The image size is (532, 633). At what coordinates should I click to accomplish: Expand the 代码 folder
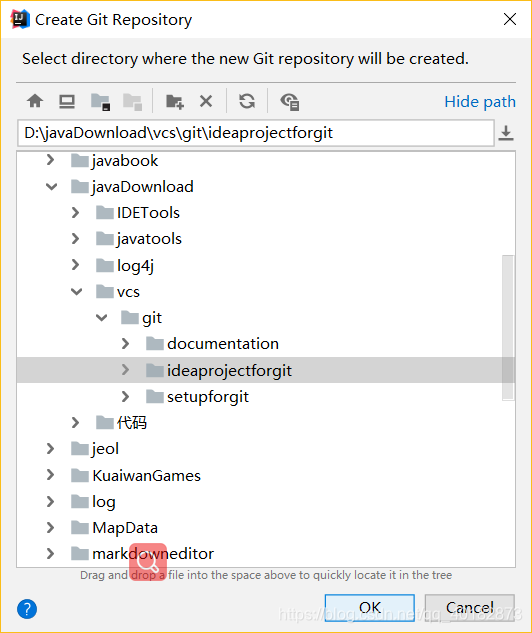pyautogui.click(x=75, y=423)
